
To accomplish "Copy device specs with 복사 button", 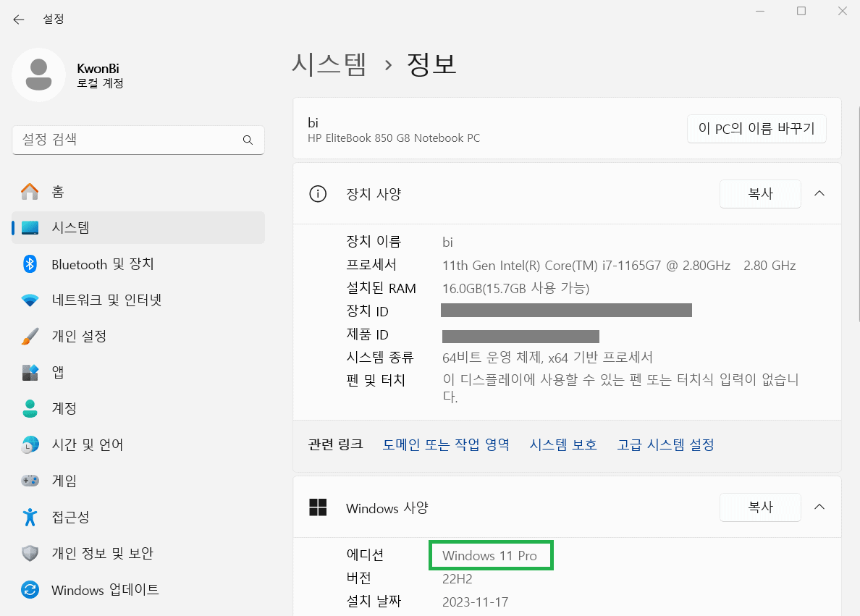I will 760,194.
